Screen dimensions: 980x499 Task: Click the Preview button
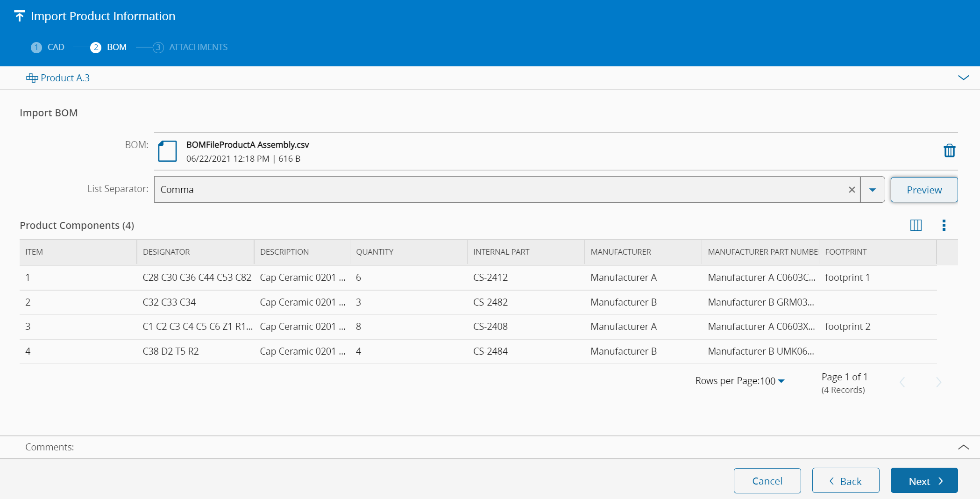coord(923,190)
